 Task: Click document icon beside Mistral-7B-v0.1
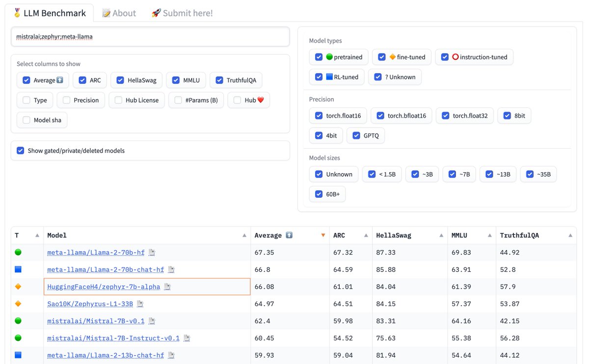[x=152, y=321]
